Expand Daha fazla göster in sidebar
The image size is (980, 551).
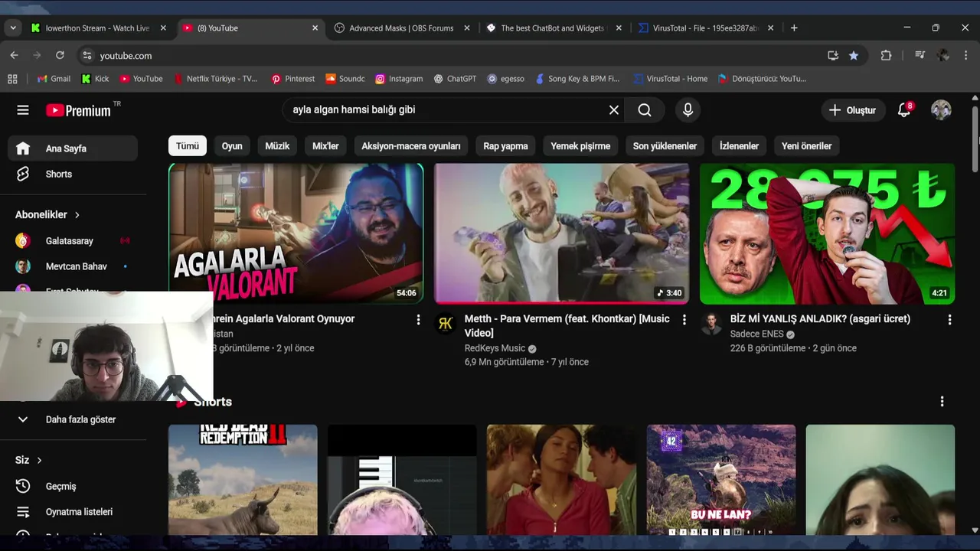[x=73, y=419]
